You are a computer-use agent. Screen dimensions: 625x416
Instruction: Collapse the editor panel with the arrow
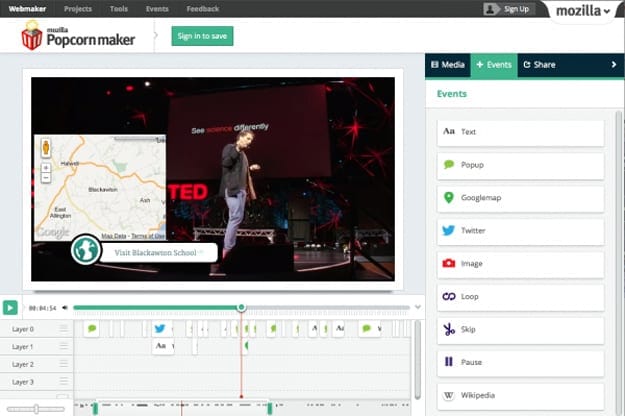(614, 65)
